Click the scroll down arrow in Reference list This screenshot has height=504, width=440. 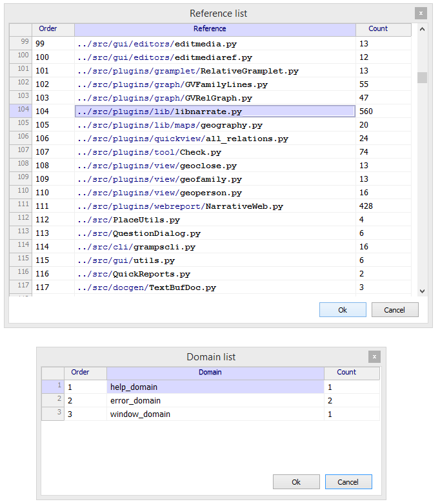click(x=422, y=291)
